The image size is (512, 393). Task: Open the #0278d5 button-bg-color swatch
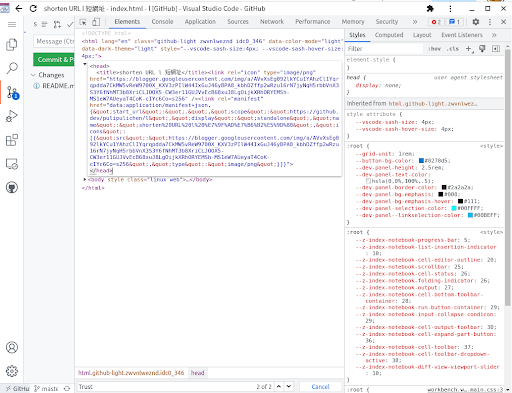421,161
